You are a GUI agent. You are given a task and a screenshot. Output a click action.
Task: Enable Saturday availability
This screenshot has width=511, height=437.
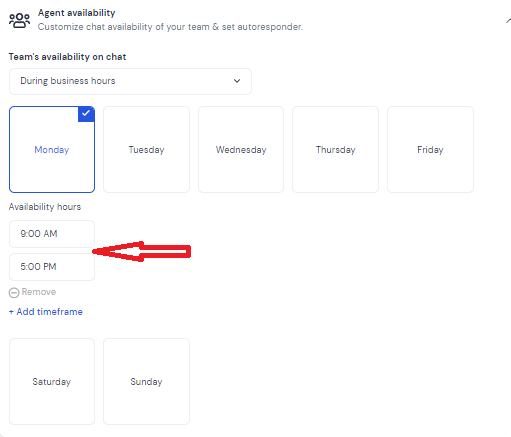click(x=52, y=381)
